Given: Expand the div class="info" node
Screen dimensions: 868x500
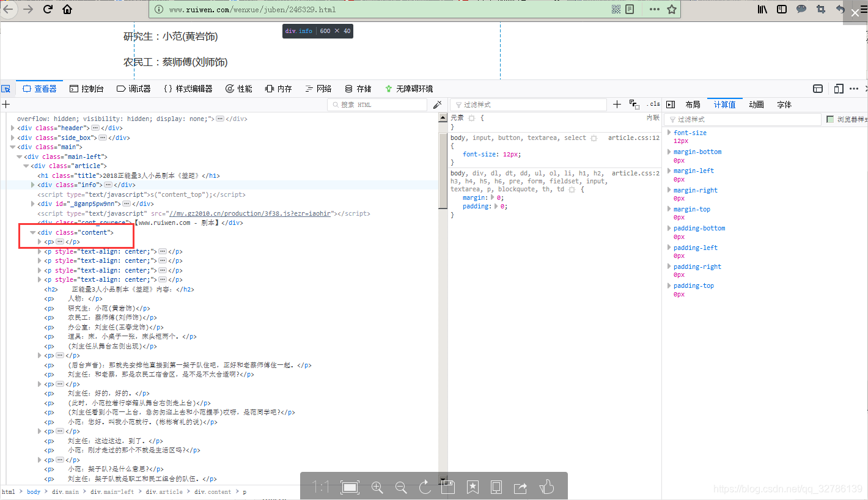Looking at the screenshot, I should click(33, 185).
